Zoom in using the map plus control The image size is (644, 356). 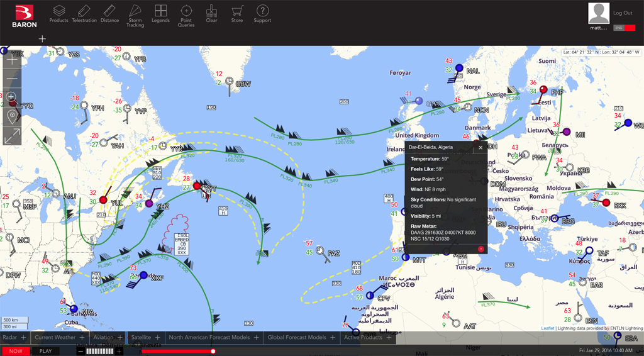point(12,61)
